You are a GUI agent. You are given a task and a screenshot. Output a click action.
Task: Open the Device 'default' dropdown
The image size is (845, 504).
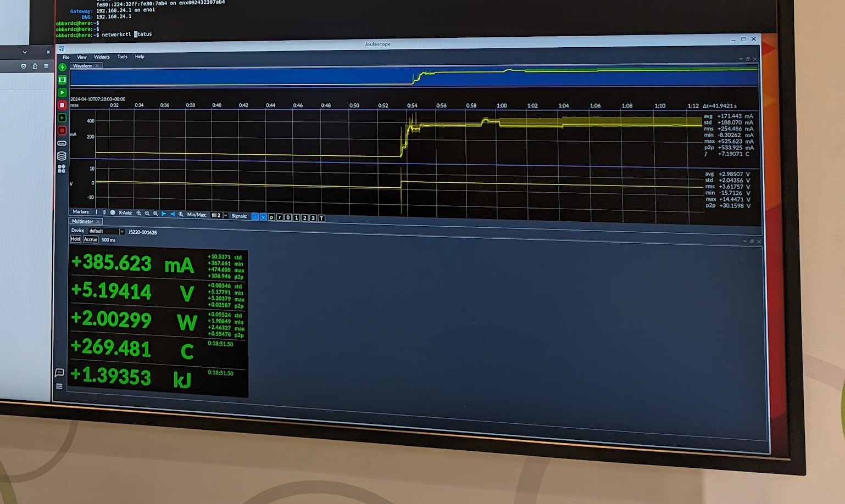click(x=106, y=231)
